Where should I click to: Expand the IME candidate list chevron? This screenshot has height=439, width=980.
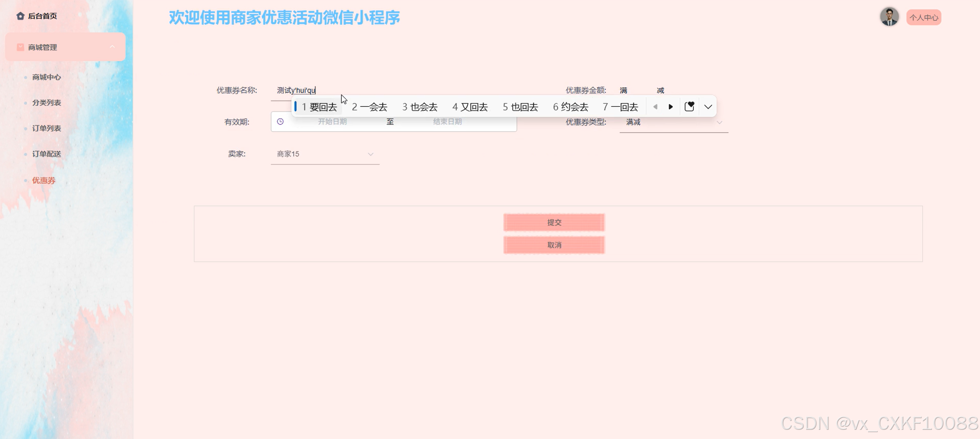point(708,107)
